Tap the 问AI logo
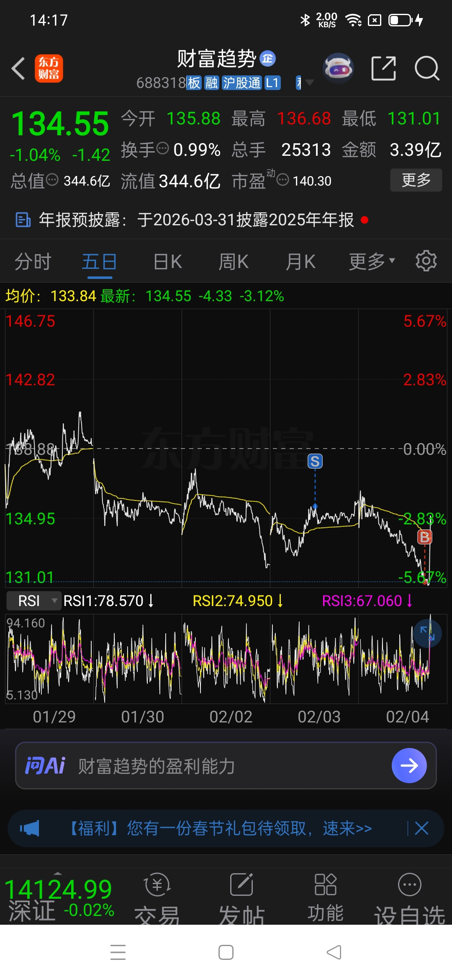 [x=45, y=766]
